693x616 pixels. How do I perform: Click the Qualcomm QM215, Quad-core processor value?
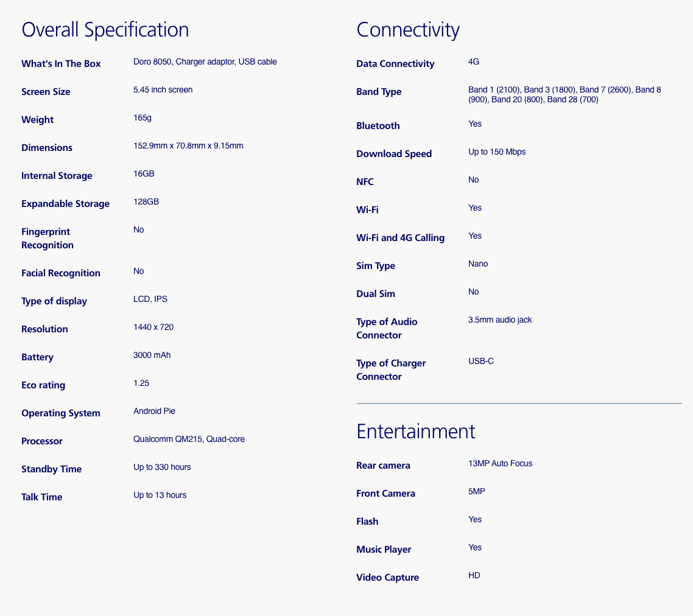(189, 439)
